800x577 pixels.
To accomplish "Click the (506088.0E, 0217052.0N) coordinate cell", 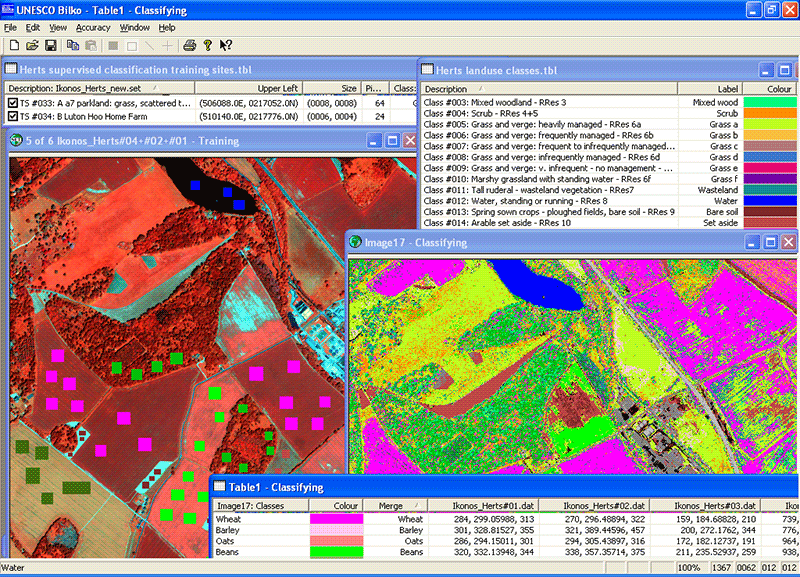I will click(248, 103).
